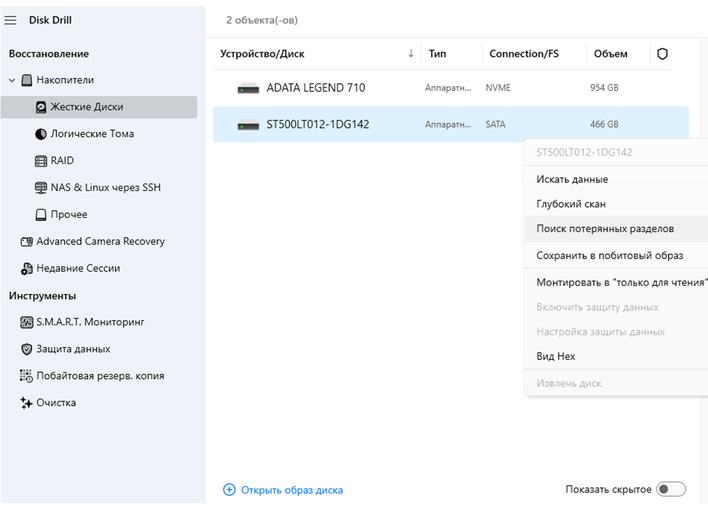Click the Очистка sparkle icon
This screenshot has height=531, width=708.
coord(27,403)
